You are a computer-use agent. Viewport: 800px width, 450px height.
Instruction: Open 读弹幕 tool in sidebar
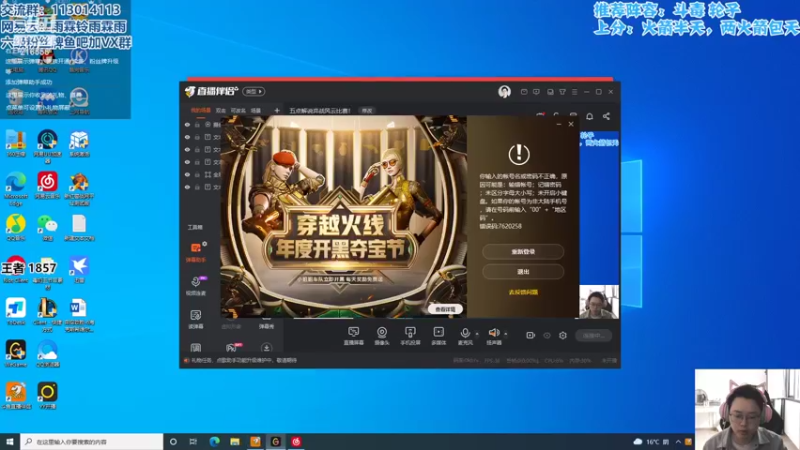point(196,319)
